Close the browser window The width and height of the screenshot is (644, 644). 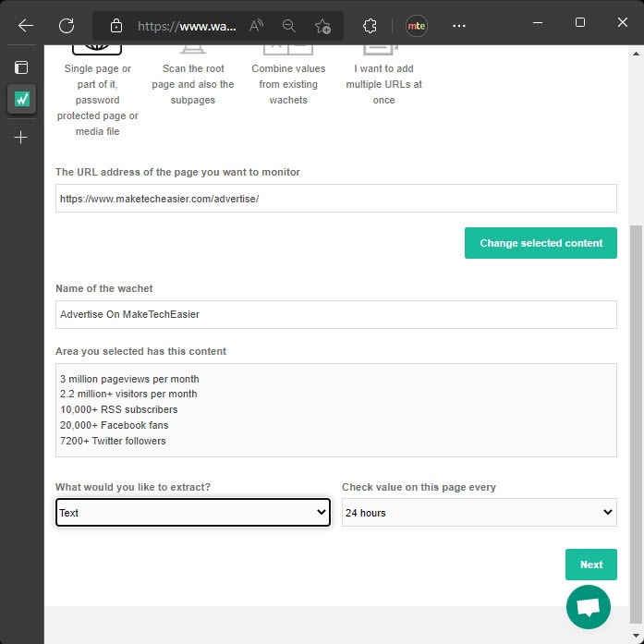[623, 22]
